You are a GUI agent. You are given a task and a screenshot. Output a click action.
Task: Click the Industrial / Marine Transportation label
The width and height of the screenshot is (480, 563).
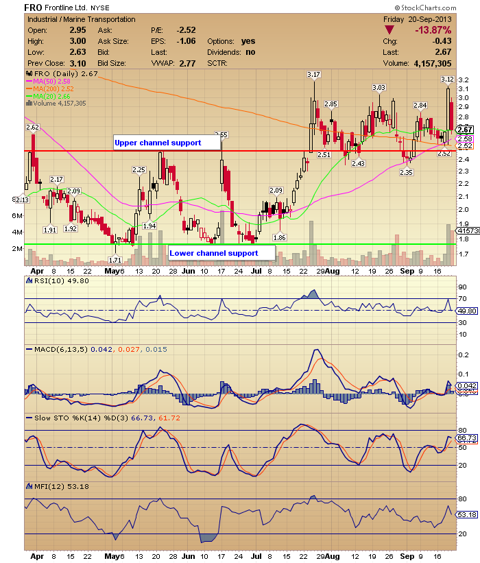(81, 19)
